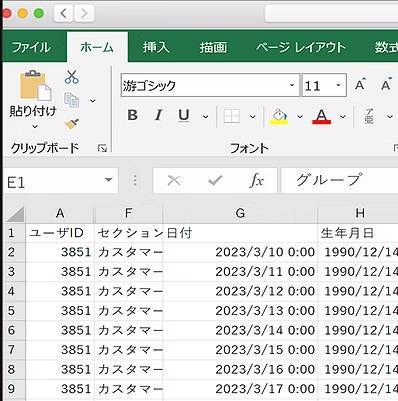Click cell with 2023/3/13 0:00
Screen dimensions: 398x401
pyautogui.click(x=240, y=311)
